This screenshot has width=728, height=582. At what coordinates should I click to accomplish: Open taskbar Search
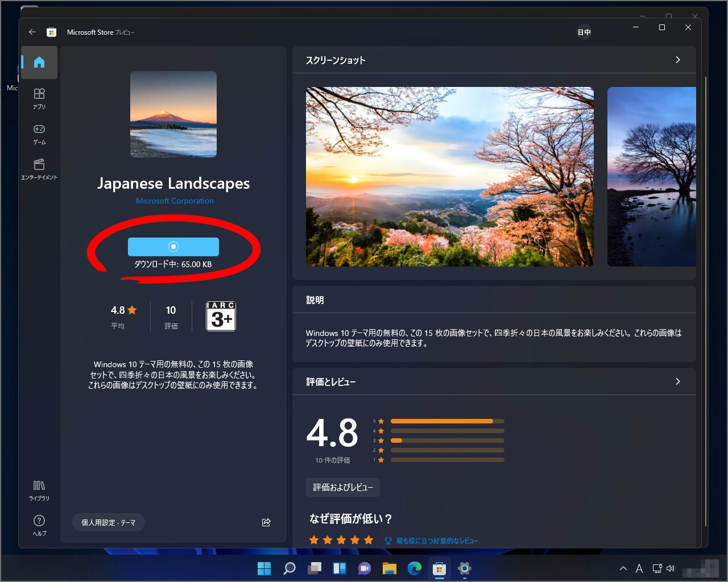click(289, 568)
